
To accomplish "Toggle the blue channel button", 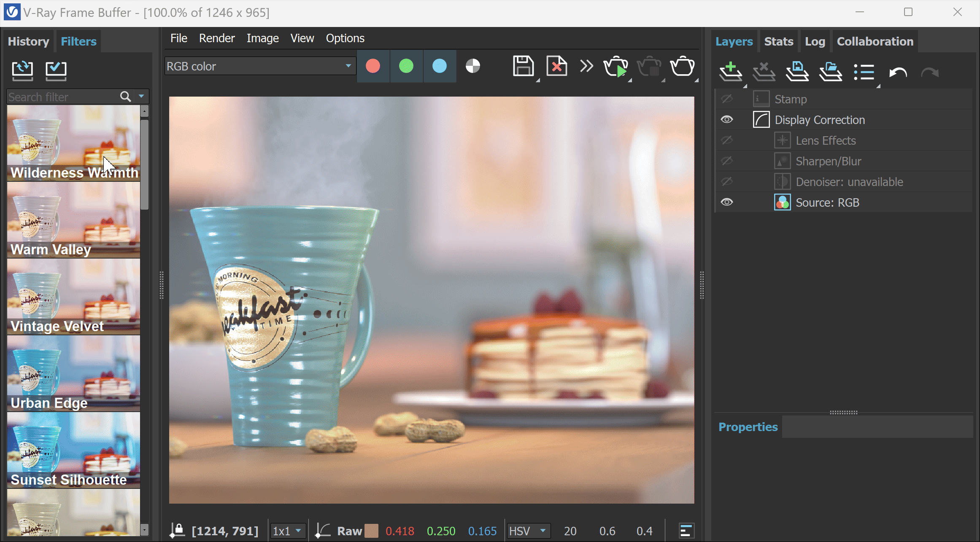I will pos(440,66).
